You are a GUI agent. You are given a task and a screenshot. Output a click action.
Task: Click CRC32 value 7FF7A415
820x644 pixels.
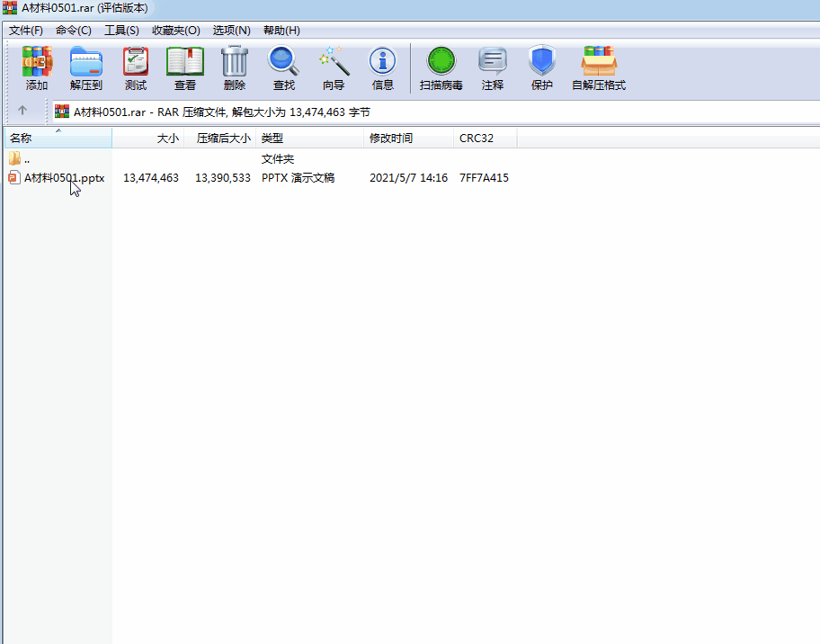484,178
